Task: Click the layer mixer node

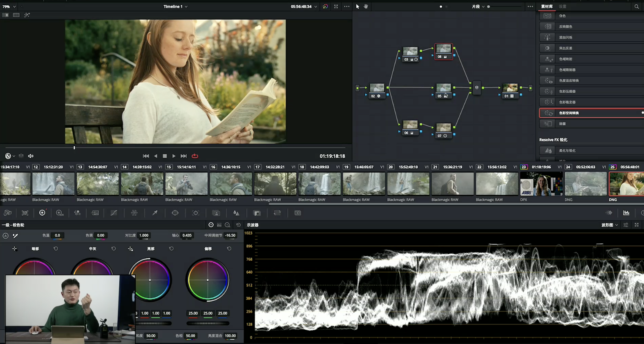Action: [476, 87]
